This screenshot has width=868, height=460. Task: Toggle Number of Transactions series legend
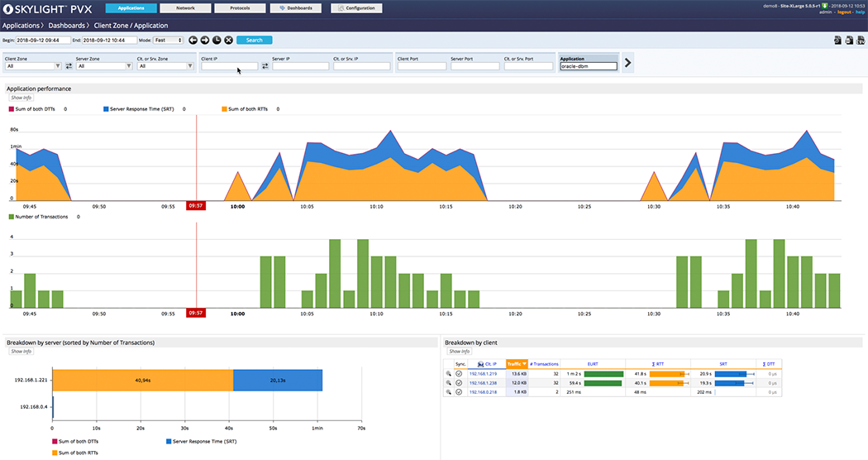pyautogui.click(x=38, y=217)
